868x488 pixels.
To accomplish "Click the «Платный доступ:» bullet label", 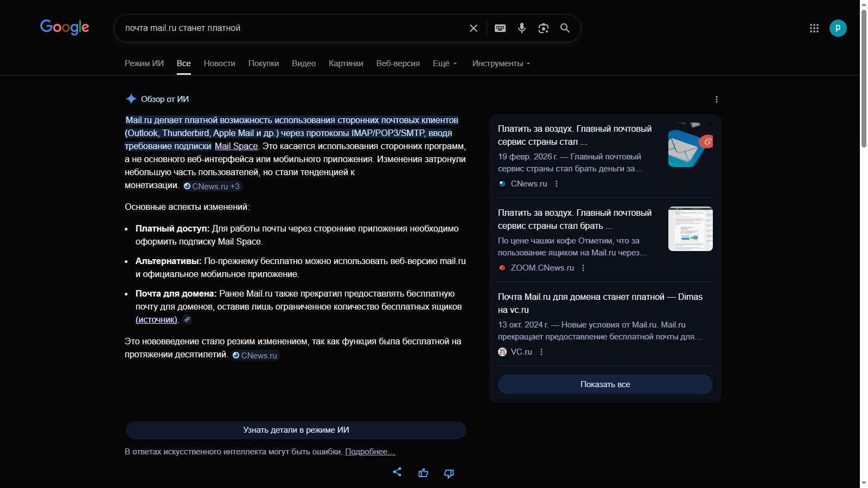I will [173, 228].
